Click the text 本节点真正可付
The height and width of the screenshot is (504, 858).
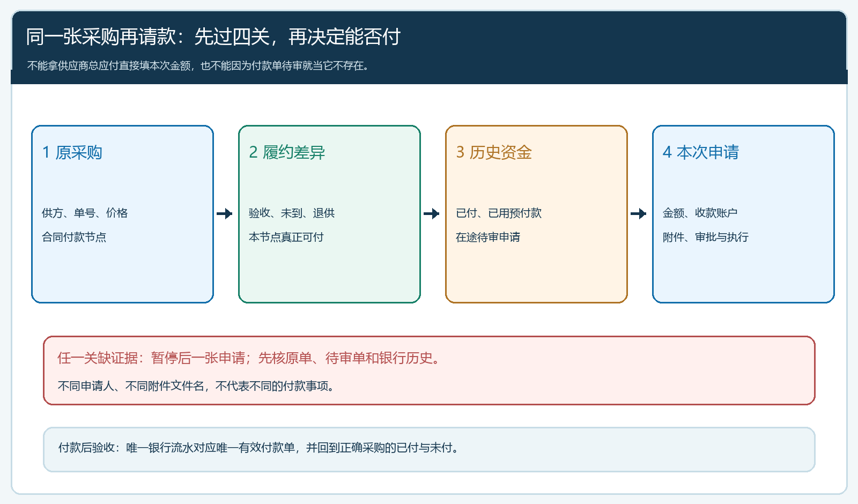coord(286,237)
